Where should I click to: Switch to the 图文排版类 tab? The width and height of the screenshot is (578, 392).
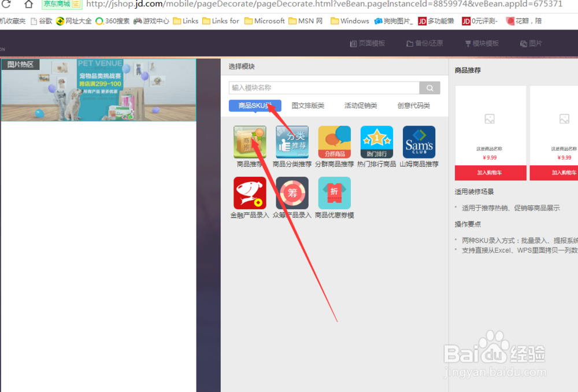pyautogui.click(x=308, y=106)
